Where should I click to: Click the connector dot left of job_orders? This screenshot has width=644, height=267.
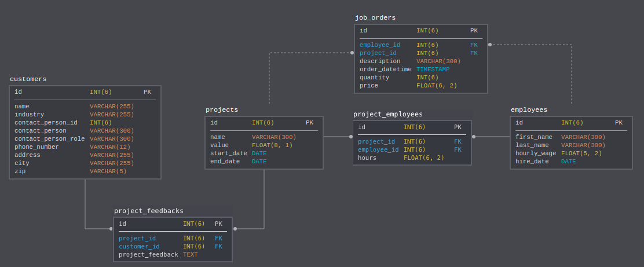352,53
